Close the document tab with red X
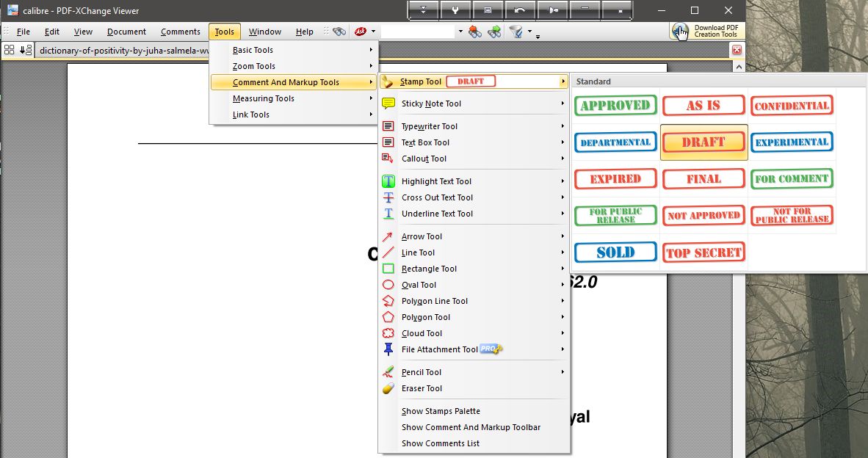 [737, 50]
